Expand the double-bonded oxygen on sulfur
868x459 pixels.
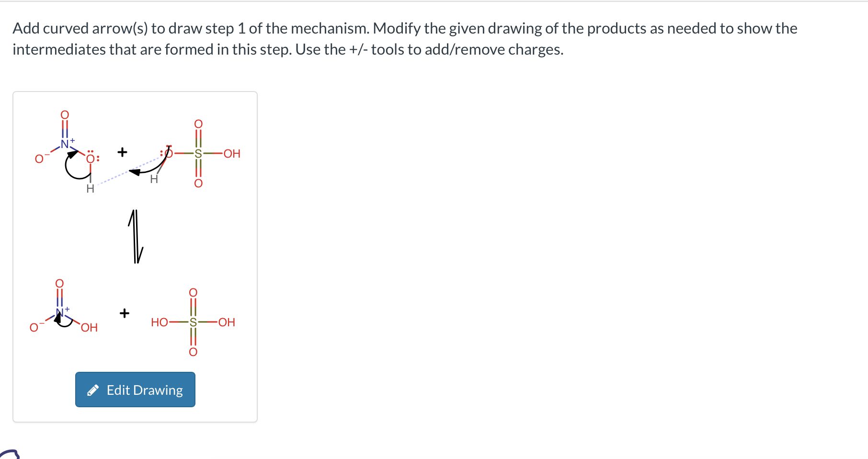click(x=199, y=124)
